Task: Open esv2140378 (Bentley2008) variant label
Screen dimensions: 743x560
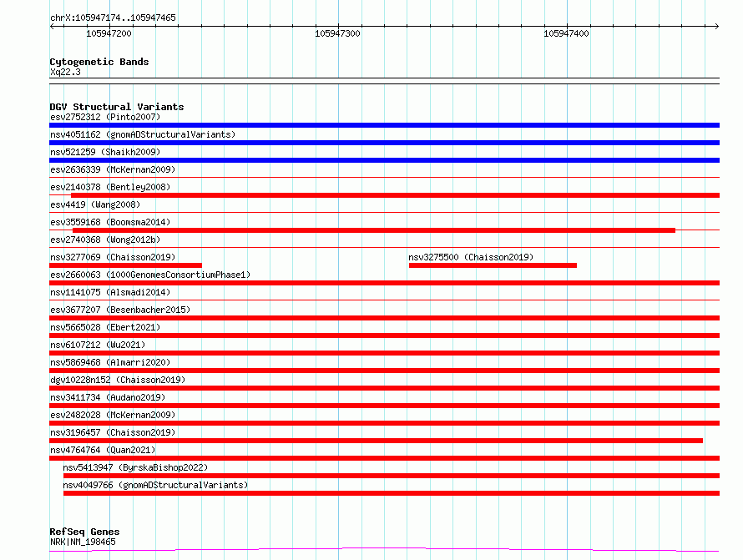Action: pos(110,187)
